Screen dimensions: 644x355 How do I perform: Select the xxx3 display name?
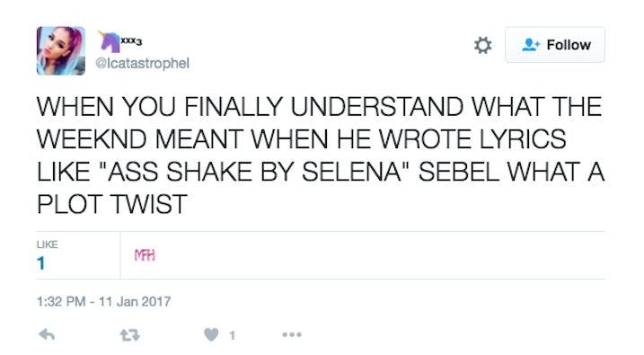(x=131, y=41)
